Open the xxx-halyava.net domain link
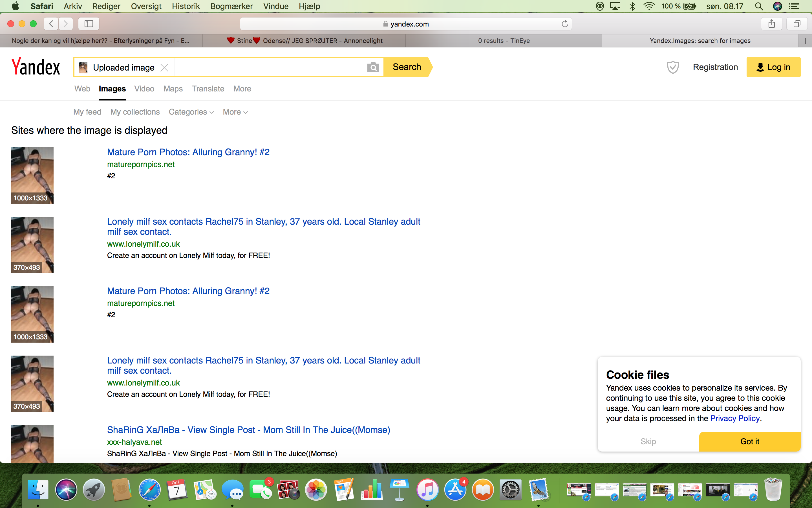 (134, 442)
